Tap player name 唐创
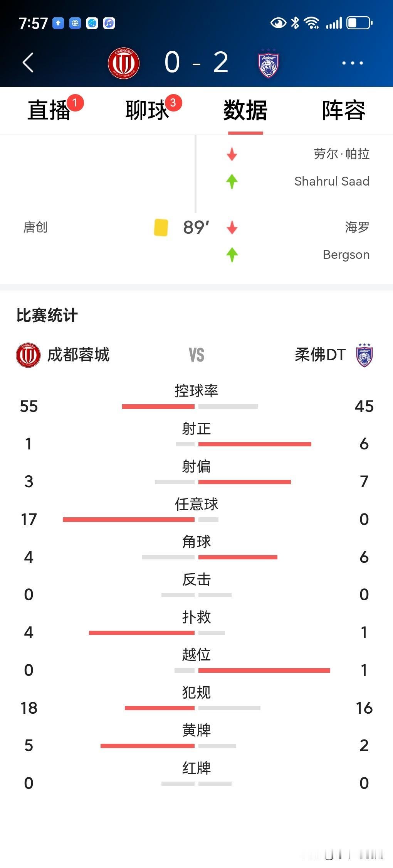The width and height of the screenshot is (393, 868). [35, 227]
